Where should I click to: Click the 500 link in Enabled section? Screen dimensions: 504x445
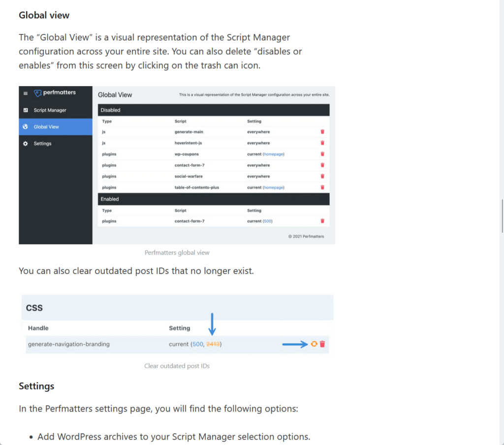point(268,221)
